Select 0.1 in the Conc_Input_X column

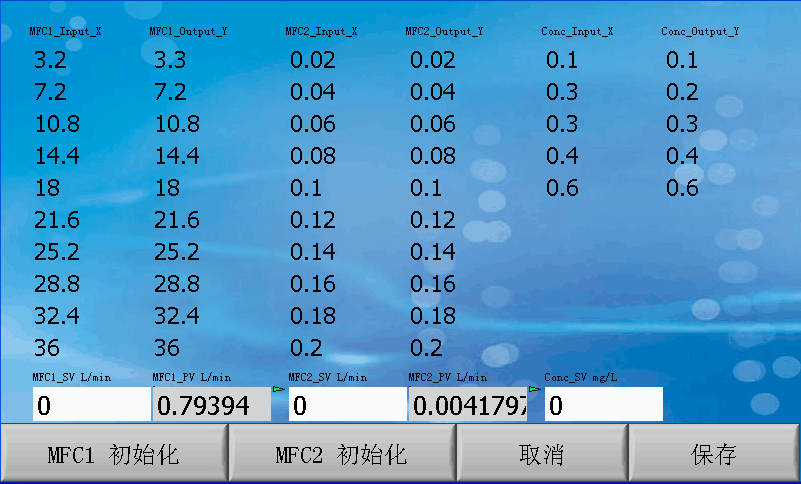click(562, 61)
